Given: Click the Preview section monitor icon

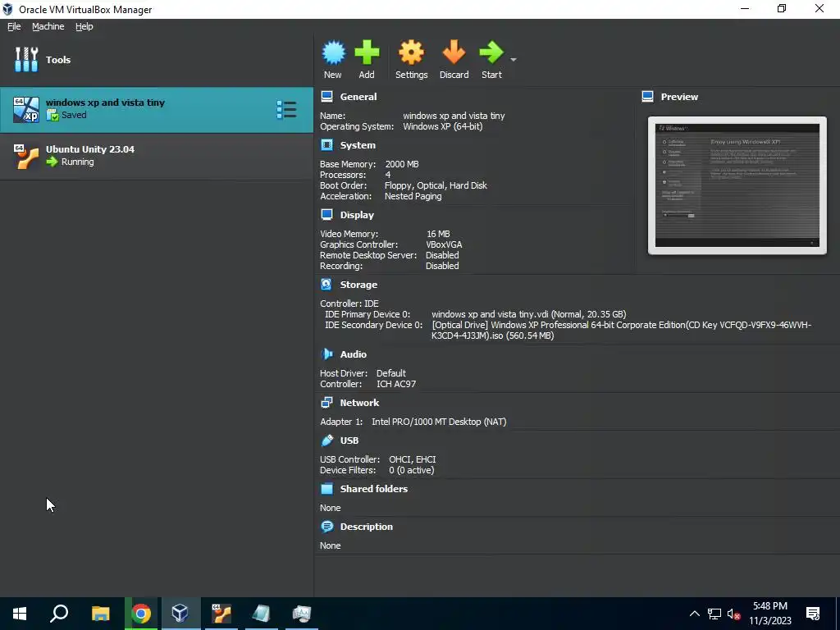Looking at the screenshot, I should pyautogui.click(x=648, y=97).
